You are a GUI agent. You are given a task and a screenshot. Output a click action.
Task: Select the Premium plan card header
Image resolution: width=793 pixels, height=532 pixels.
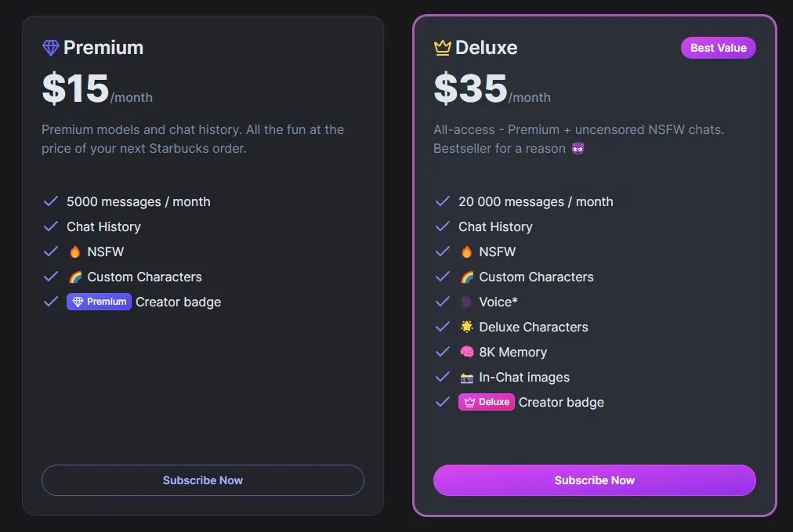(x=92, y=47)
